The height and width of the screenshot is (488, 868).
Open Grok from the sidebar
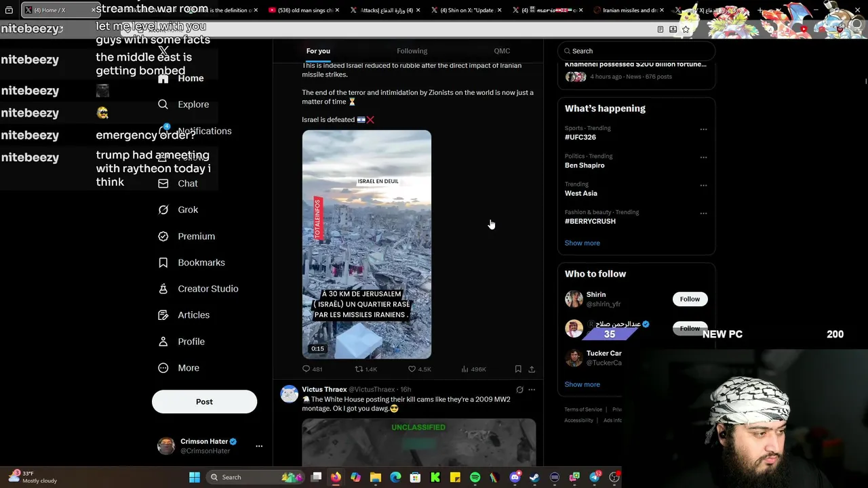[178, 210]
